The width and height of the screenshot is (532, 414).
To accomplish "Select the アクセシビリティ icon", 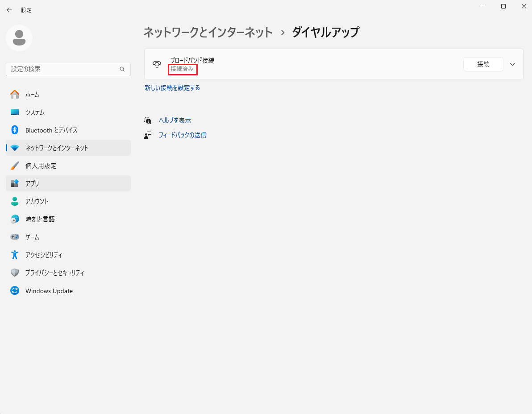I will (15, 255).
